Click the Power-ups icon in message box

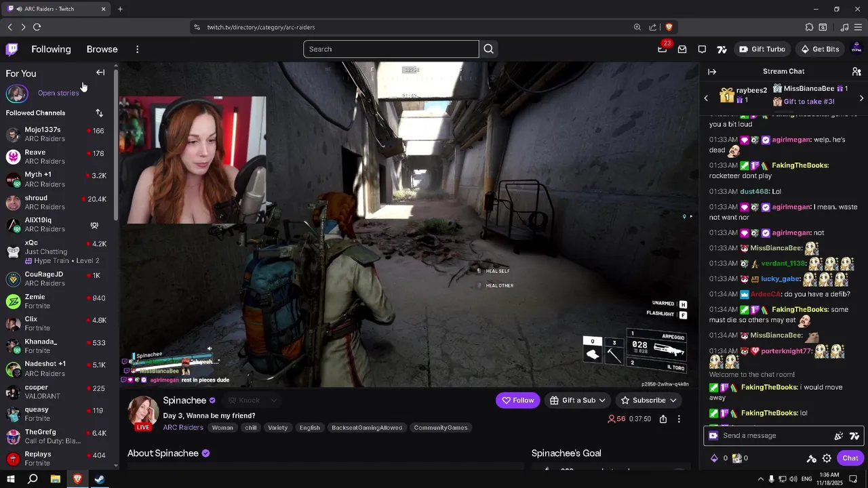pyautogui.click(x=713, y=436)
